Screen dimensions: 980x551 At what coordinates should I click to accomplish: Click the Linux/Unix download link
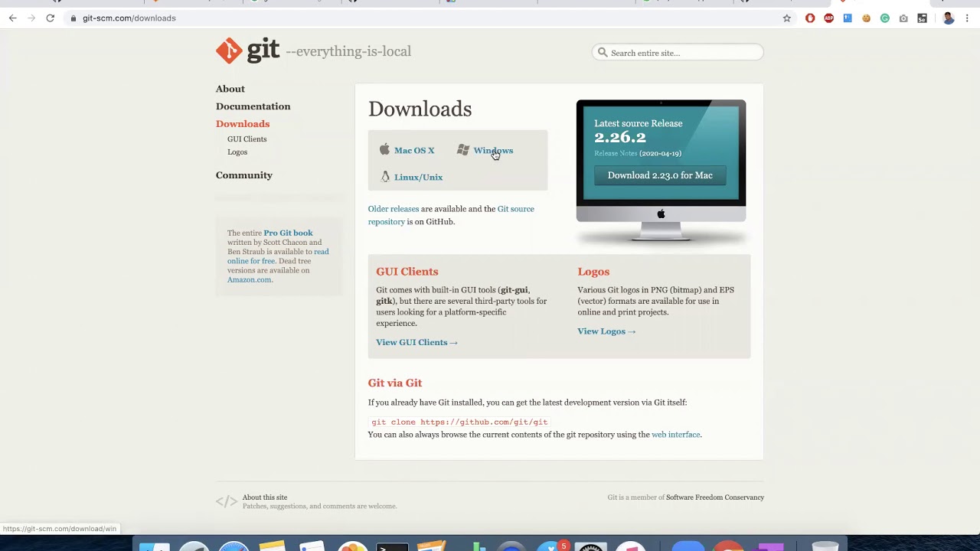[418, 178]
